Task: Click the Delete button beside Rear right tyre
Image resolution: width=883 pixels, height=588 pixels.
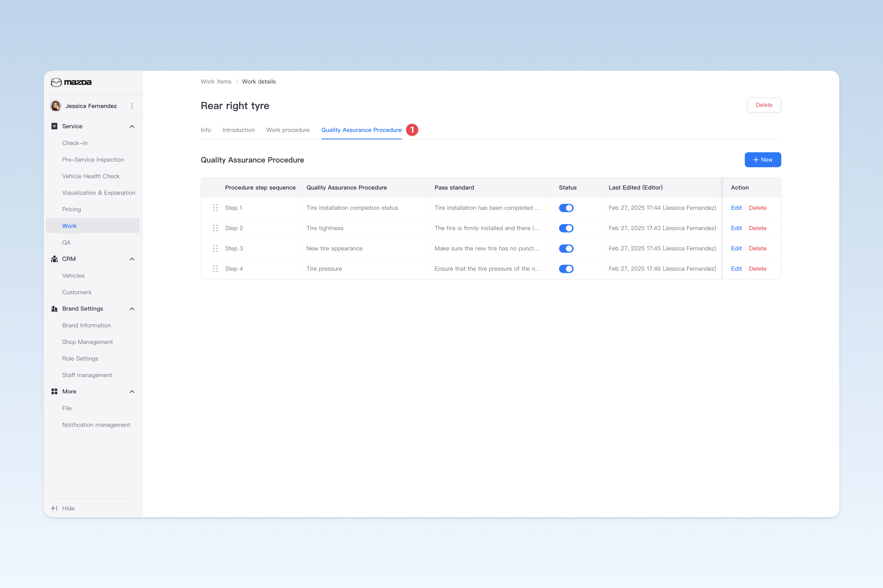Action: (764, 105)
